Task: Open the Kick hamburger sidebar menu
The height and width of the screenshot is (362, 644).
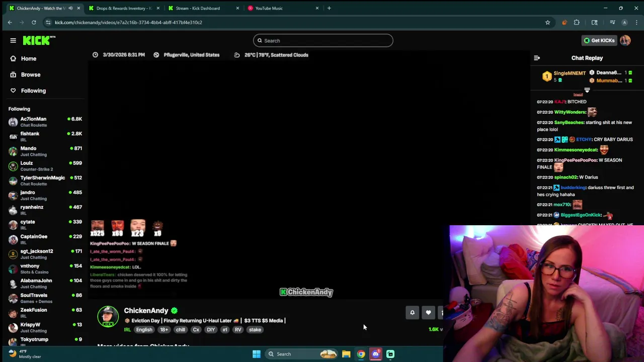Action: 13,40
